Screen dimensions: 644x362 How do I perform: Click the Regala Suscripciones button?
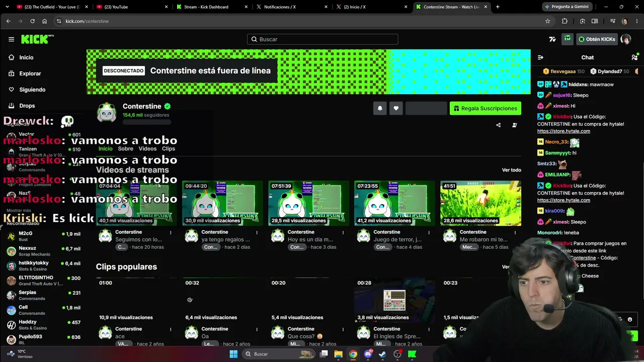[x=486, y=108]
